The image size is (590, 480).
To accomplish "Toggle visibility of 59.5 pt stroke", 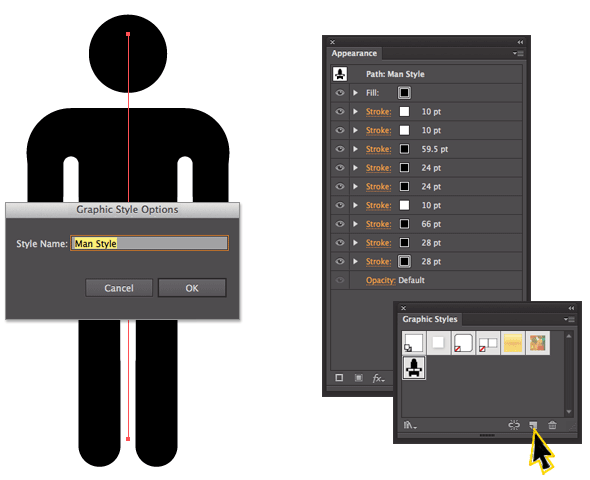I will click(340, 149).
